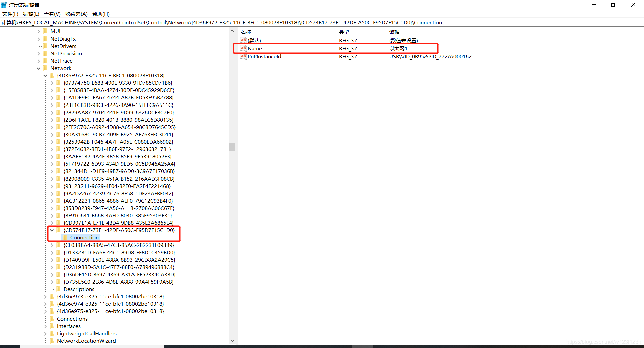This screenshot has width=644, height=348.
Task: Click the tree pane vertical scrollbar thumb
Action: pos(232,147)
